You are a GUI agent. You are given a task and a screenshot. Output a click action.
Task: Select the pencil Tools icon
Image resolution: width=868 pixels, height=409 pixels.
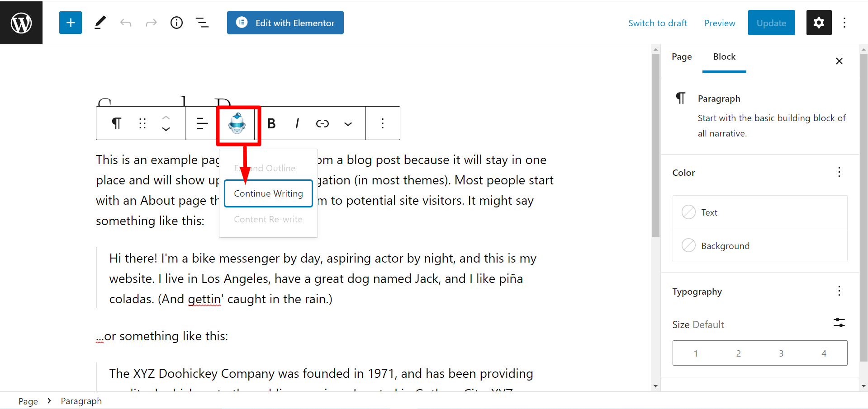(x=100, y=23)
